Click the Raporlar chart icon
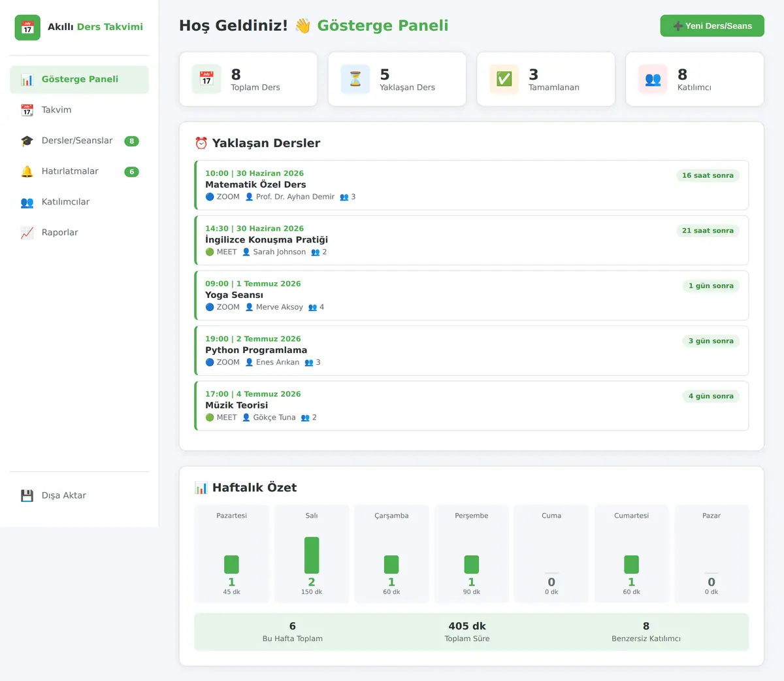The height and width of the screenshot is (681, 784). (x=27, y=233)
